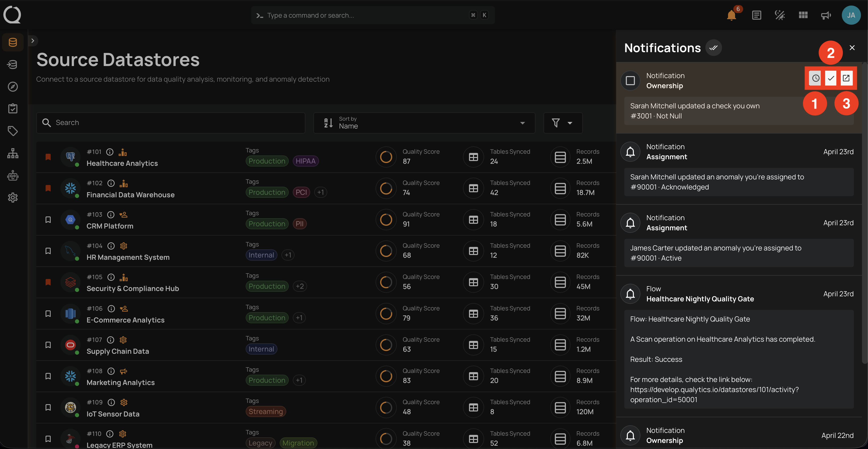Viewport: 868px width, 449px height.
Task: Click the notification bell with badge 6
Action: [x=732, y=15]
